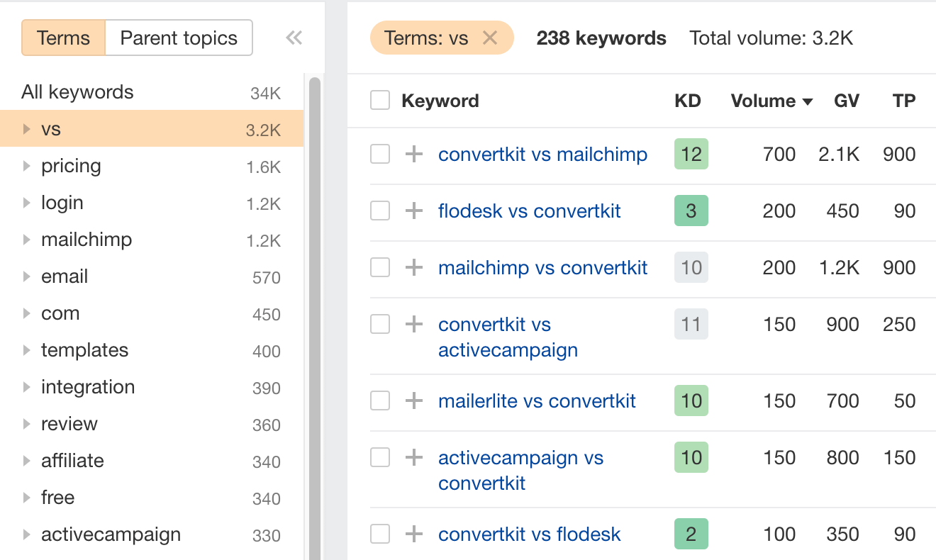Screen dimensions: 936x560
Task: Add "activecampaign vs convertkit" using its plus icon
Action: pos(413,457)
